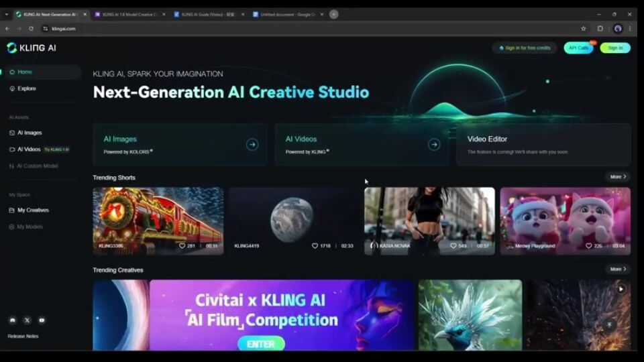Play the dark feathers creative video

[621, 289]
